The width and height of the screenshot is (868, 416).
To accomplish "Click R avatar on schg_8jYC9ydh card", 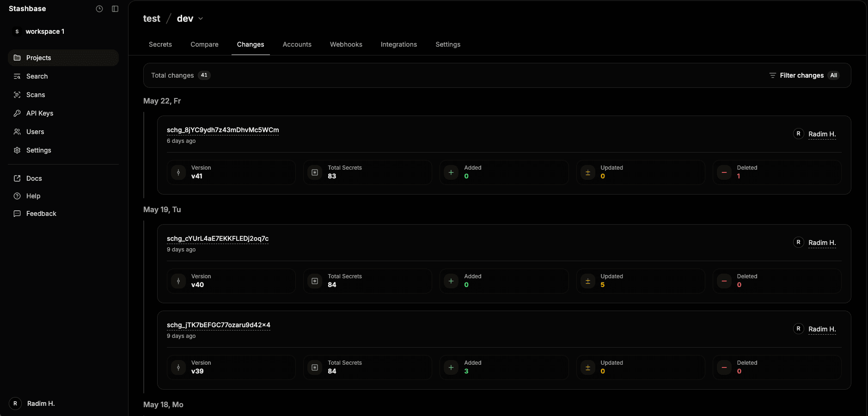I will coord(798,134).
